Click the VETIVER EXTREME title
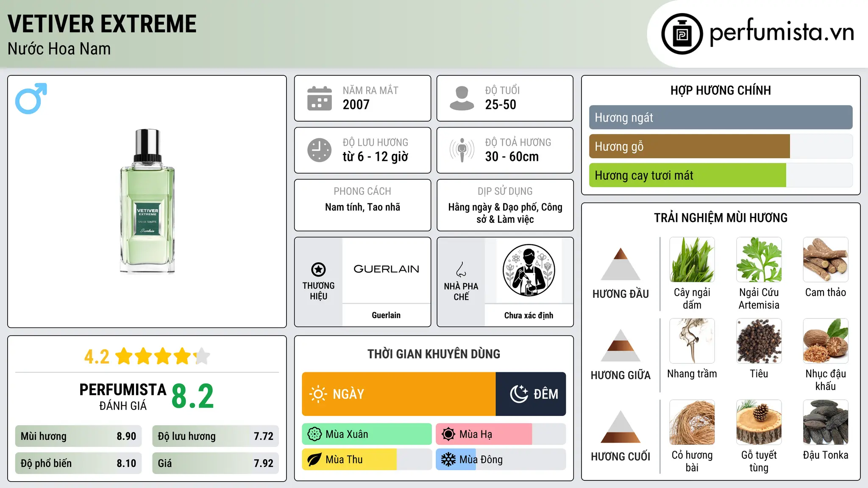Image resolution: width=868 pixels, height=488 pixels. pyautogui.click(x=102, y=24)
